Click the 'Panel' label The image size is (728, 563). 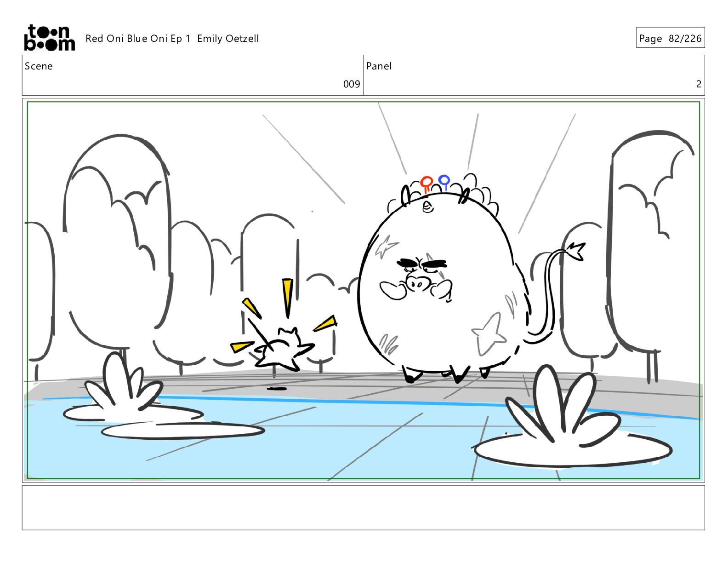point(379,66)
